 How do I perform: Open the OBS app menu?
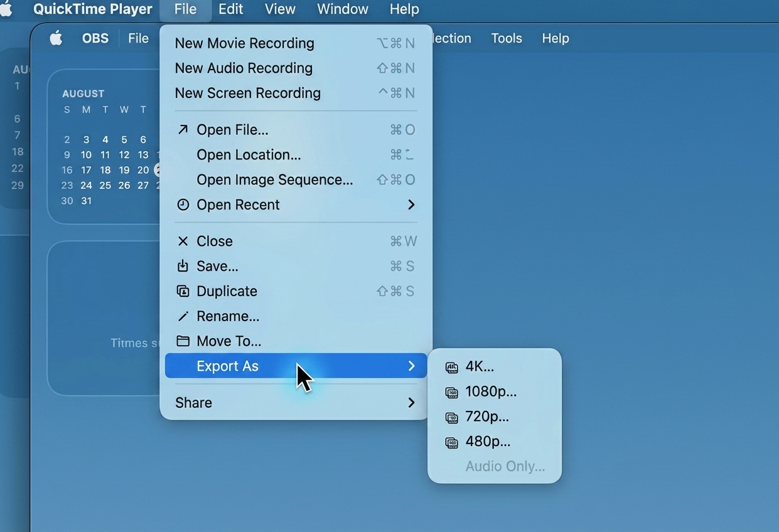(x=95, y=38)
